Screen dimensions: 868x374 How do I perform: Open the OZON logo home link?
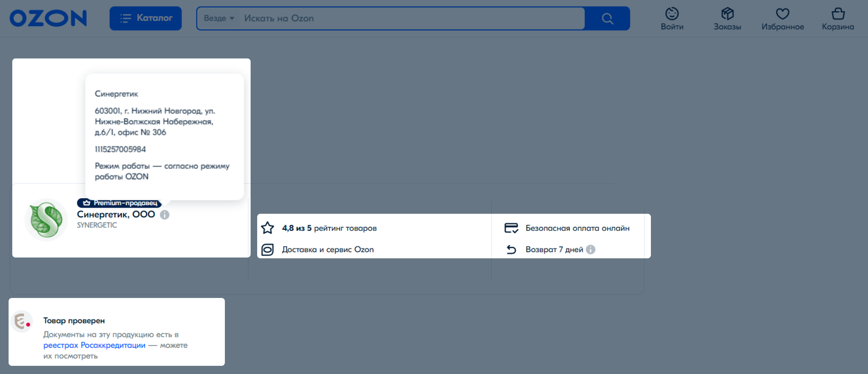point(48,18)
